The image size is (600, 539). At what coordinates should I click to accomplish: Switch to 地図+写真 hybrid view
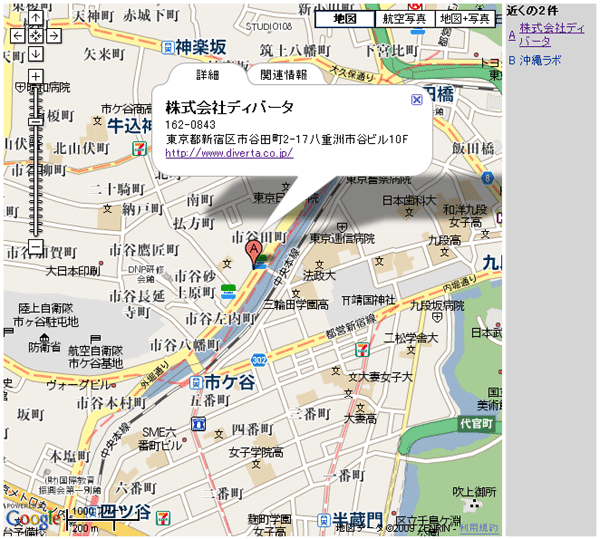click(465, 19)
